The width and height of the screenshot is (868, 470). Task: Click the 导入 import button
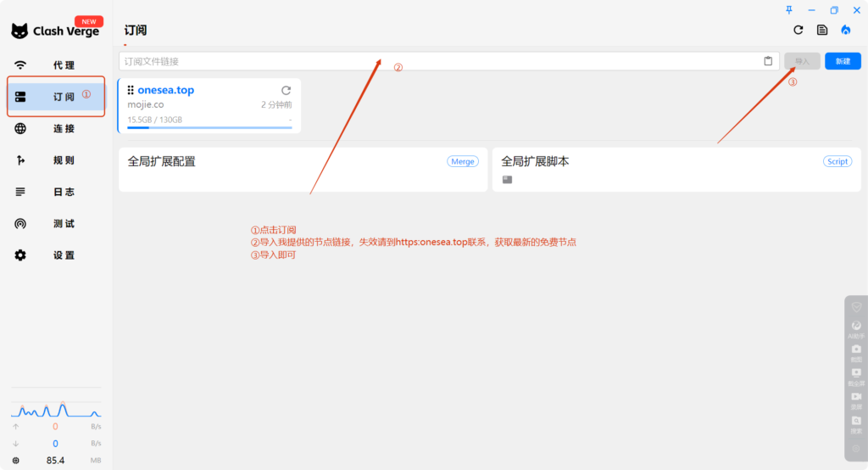point(802,61)
